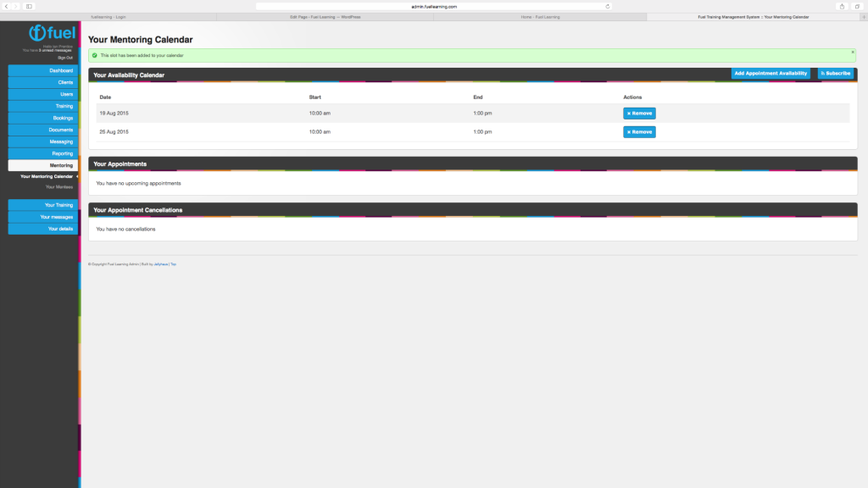Reload the page via the address bar icon

point(607,6)
